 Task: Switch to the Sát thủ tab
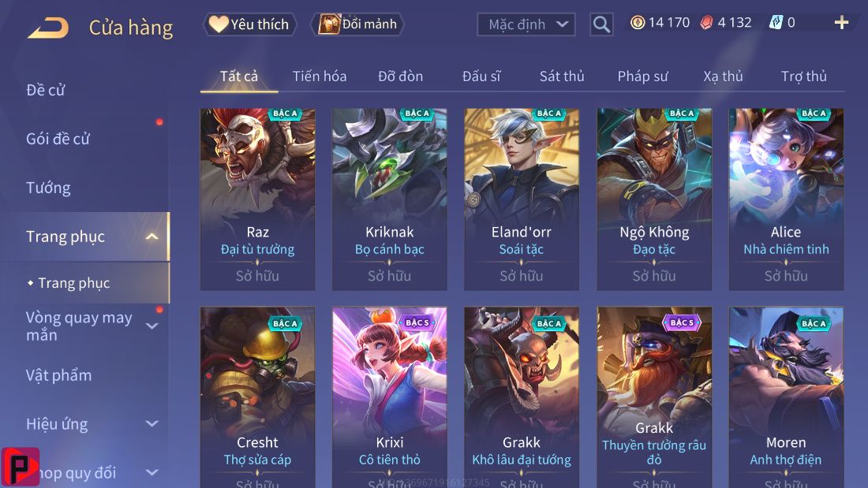562,76
